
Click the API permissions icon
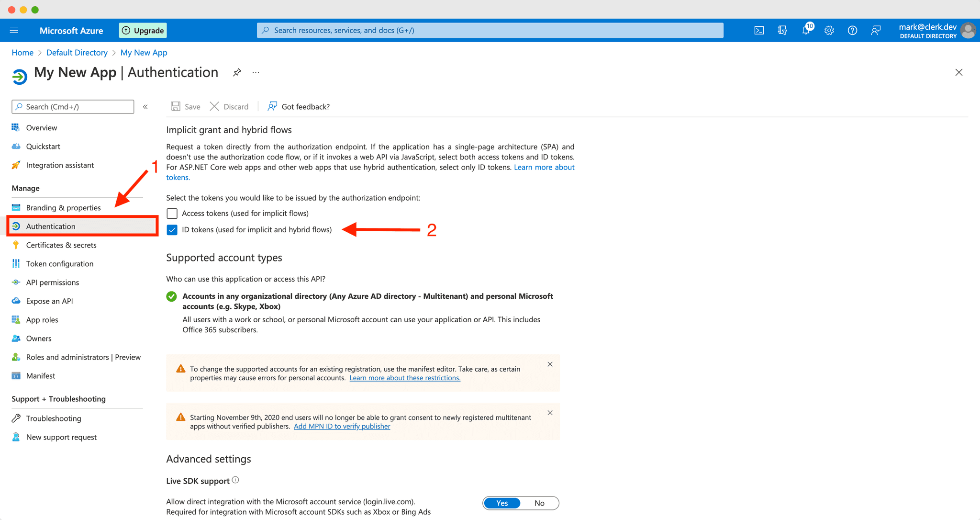click(16, 282)
